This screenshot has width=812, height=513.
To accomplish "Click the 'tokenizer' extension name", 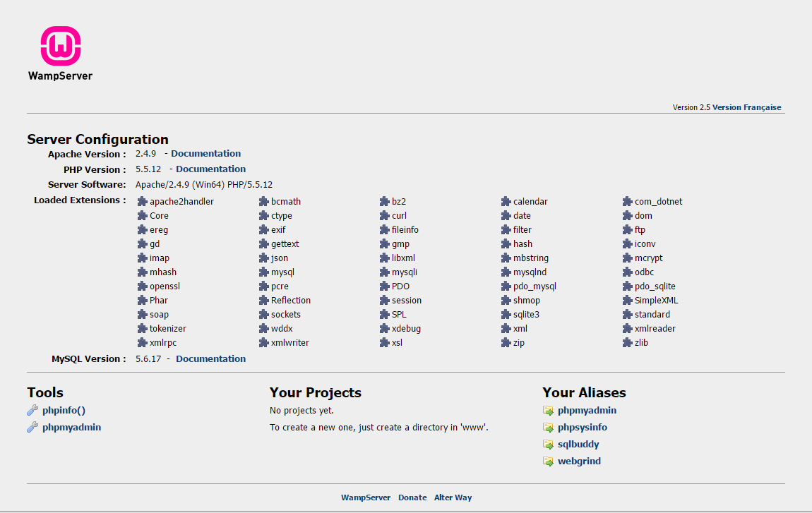I will pyautogui.click(x=168, y=329).
